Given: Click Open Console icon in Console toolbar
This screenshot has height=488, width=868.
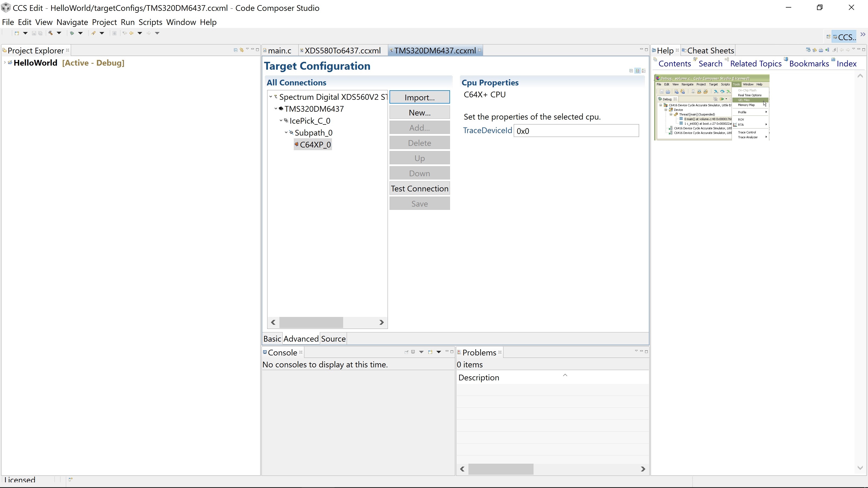Looking at the screenshot, I should [x=430, y=352].
